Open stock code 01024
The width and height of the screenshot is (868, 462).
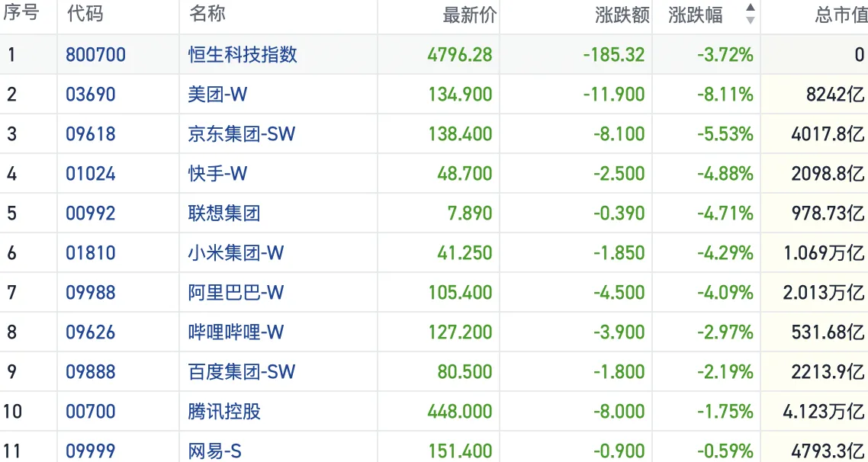click(x=91, y=175)
